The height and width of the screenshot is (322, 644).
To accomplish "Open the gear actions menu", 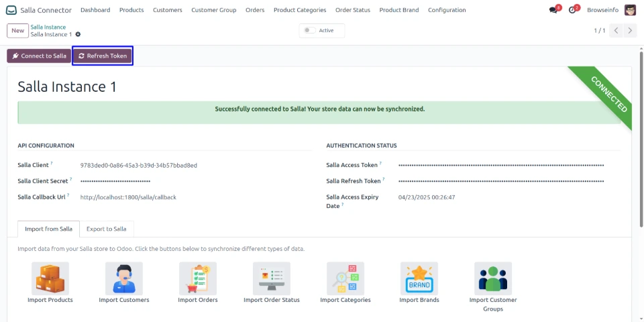I will 78,34.
